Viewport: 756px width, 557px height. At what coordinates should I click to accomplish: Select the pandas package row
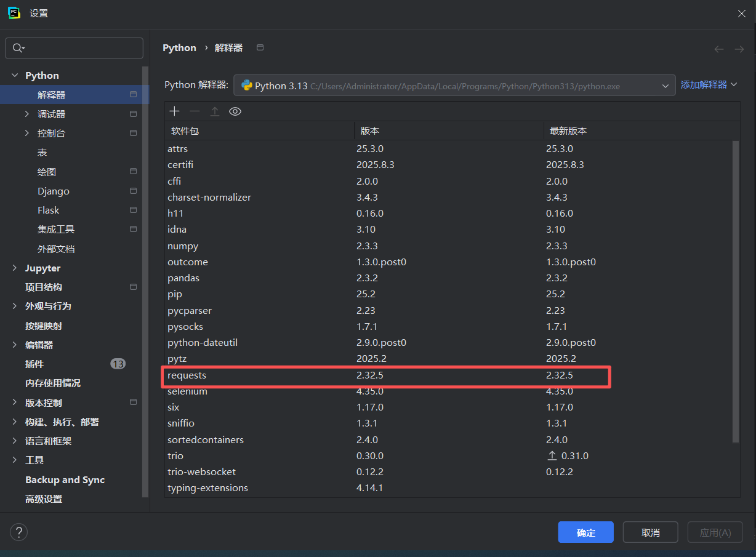[449, 278]
